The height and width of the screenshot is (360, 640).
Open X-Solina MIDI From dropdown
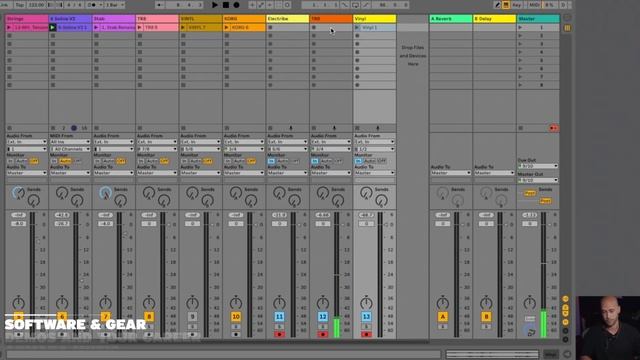(70, 142)
